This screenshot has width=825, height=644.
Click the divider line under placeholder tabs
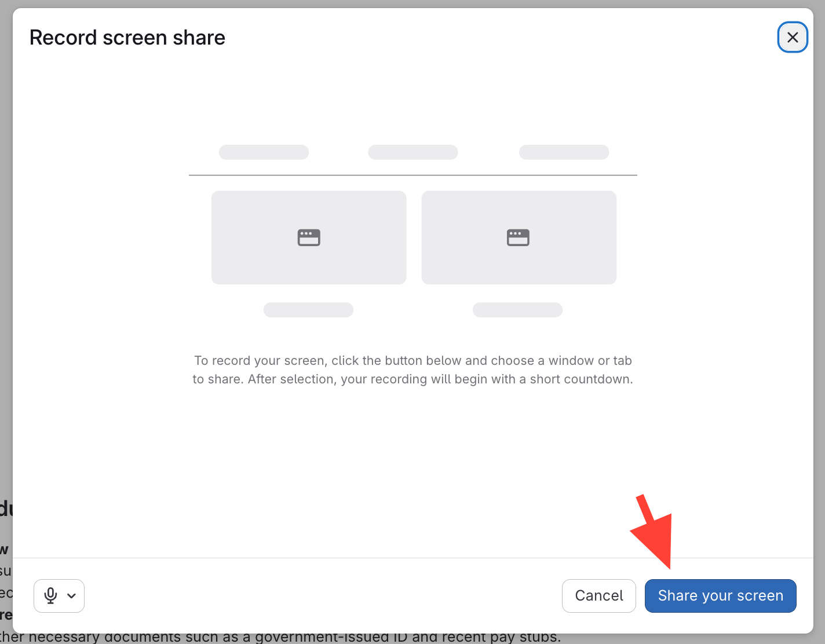tap(413, 175)
